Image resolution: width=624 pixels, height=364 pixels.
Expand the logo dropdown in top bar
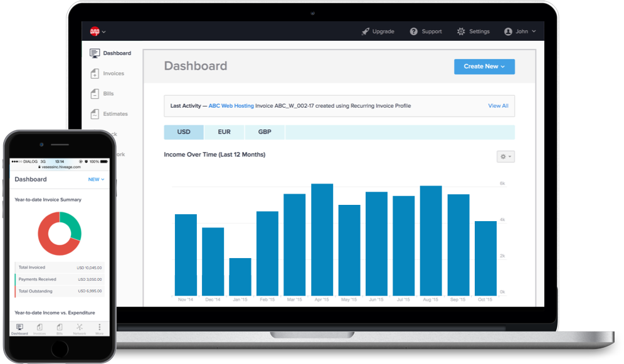[98, 31]
